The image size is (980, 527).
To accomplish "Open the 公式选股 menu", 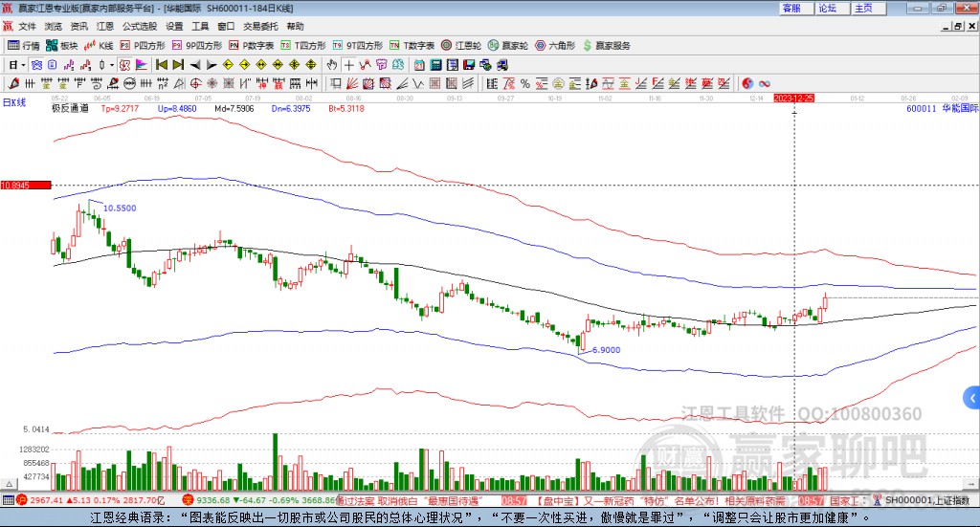I will [x=140, y=27].
